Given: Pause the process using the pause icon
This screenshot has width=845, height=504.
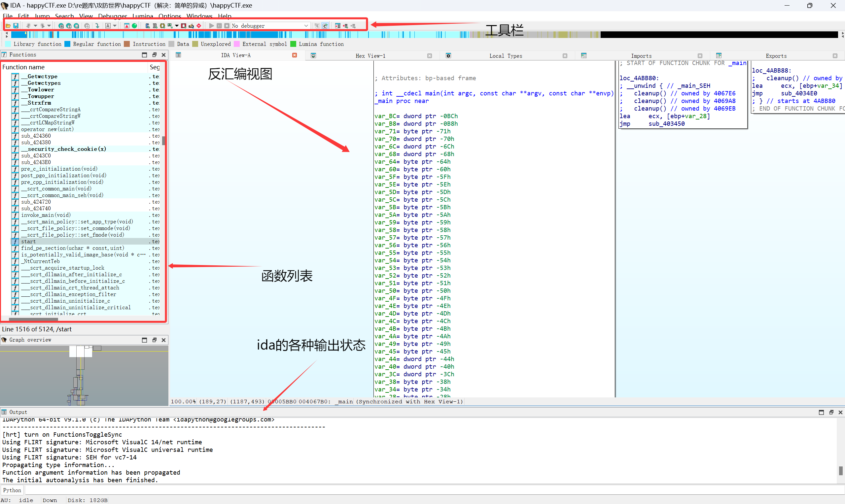Looking at the screenshot, I should [219, 25].
